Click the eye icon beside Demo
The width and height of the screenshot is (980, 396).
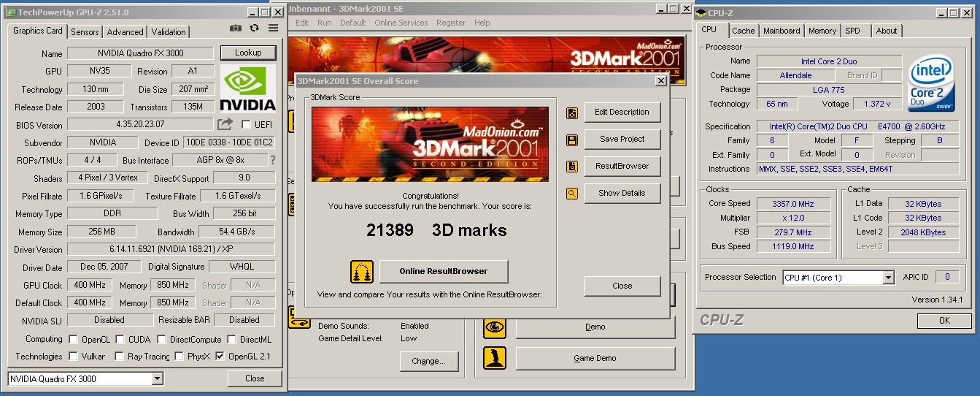coord(495,327)
